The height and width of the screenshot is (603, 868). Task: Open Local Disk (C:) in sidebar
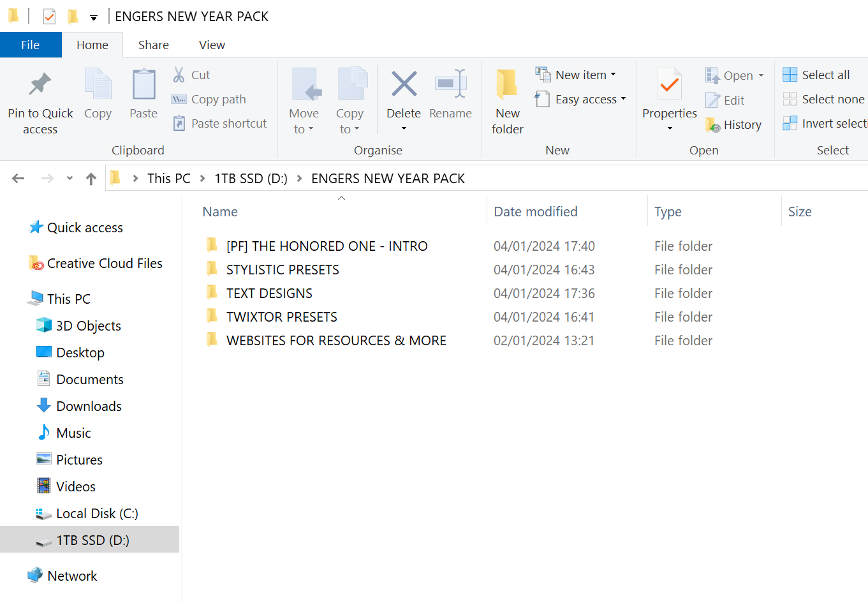click(x=97, y=514)
